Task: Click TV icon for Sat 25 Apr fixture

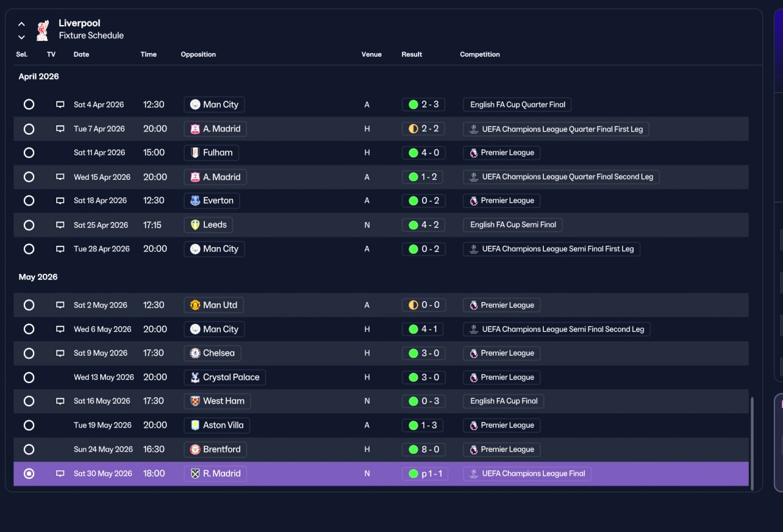Action: [60, 225]
